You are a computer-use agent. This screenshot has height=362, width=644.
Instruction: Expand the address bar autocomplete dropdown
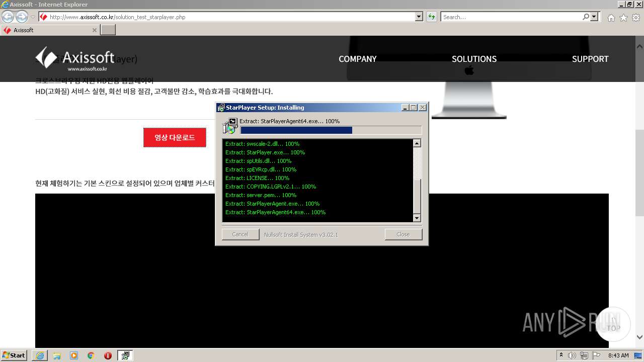coord(419,17)
